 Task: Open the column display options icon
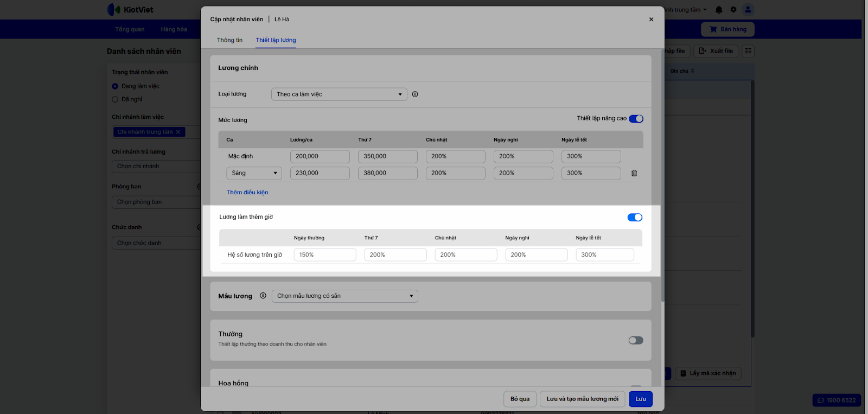pos(748,51)
